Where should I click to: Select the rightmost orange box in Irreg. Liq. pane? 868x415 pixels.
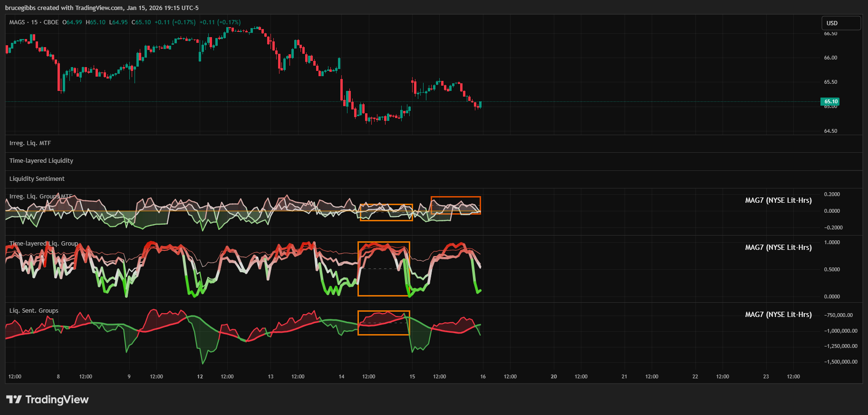click(455, 197)
